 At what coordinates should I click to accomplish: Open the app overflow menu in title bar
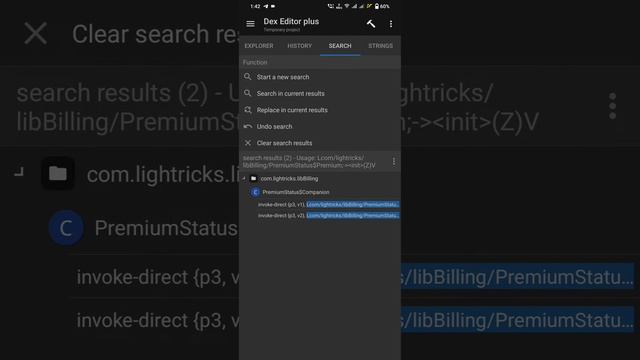391,24
